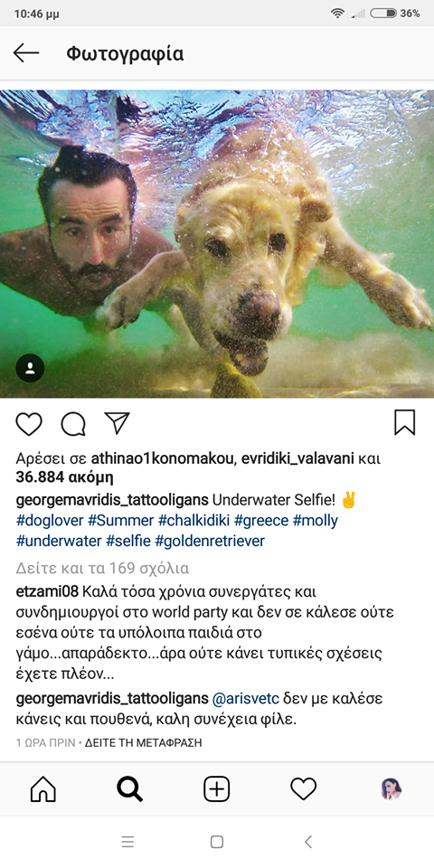
Task: Tap the underwater dog photo
Action: (x=217, y=244)
